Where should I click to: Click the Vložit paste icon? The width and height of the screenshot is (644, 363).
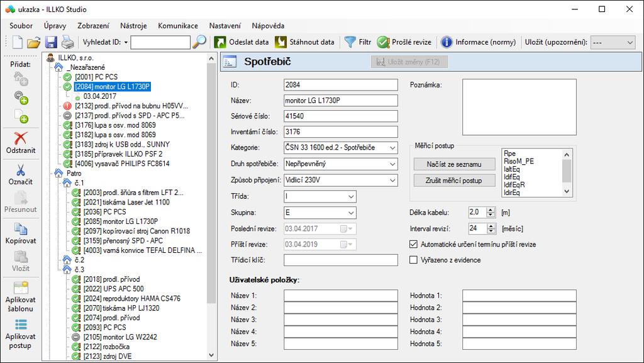click(x=21, y=257)
